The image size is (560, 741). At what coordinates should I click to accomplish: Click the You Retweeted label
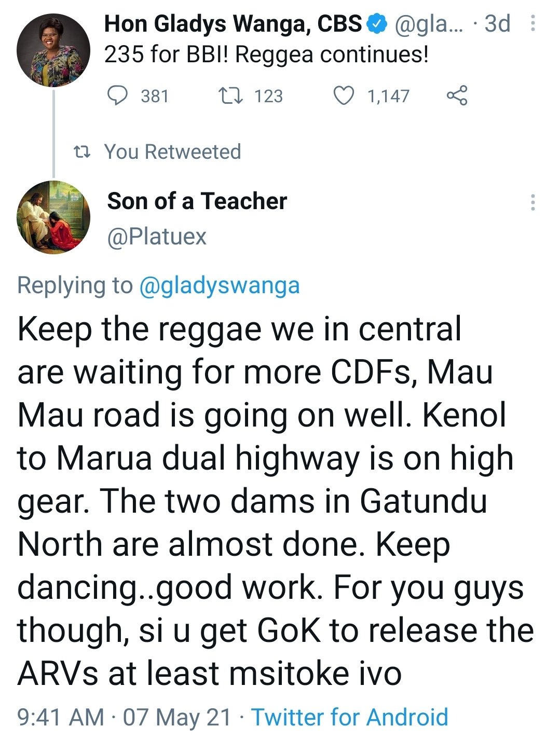(172, 152)
